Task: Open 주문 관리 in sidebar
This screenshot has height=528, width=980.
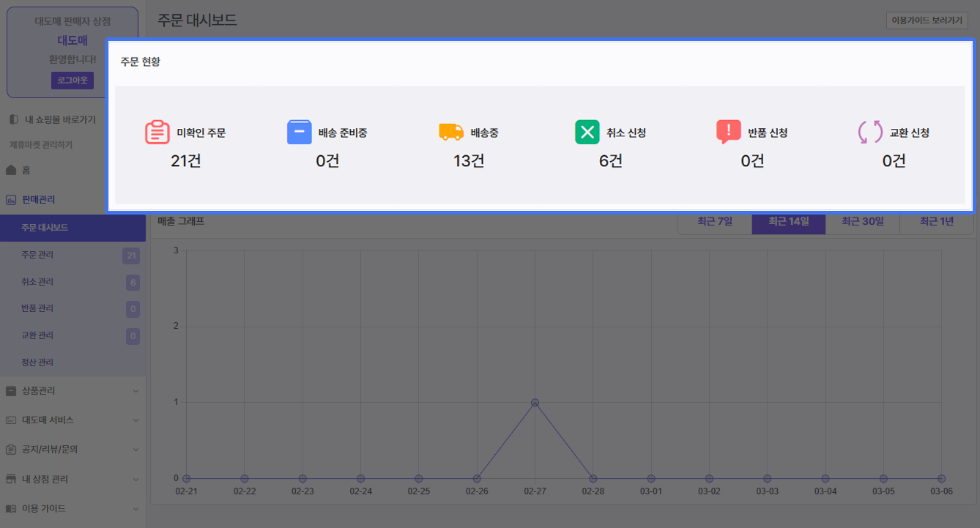Action: 38,255
